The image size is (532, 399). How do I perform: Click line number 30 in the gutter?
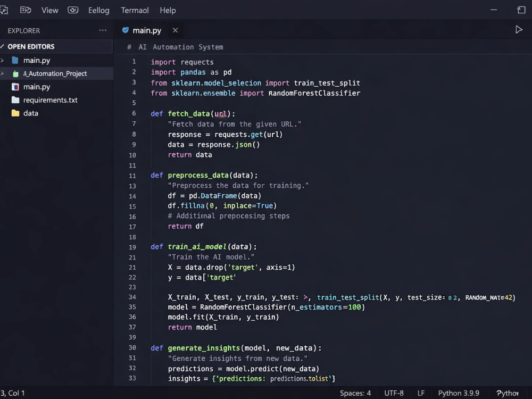click(132, 348)
